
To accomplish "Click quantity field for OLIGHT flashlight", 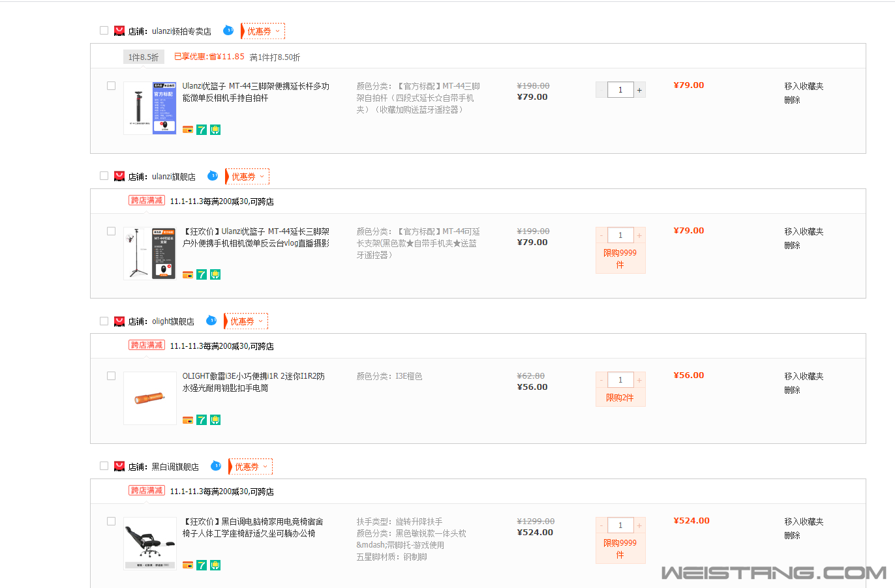I will (620, 380).
